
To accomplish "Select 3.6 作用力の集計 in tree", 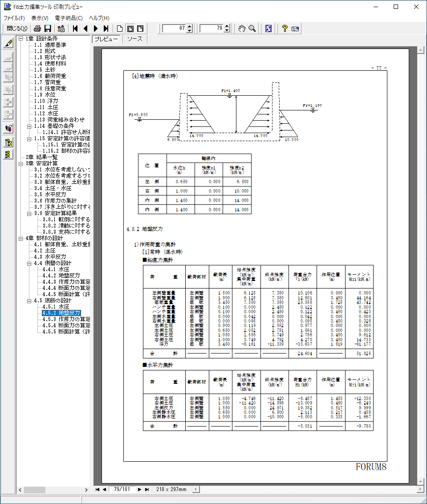I will click(55, 201).
